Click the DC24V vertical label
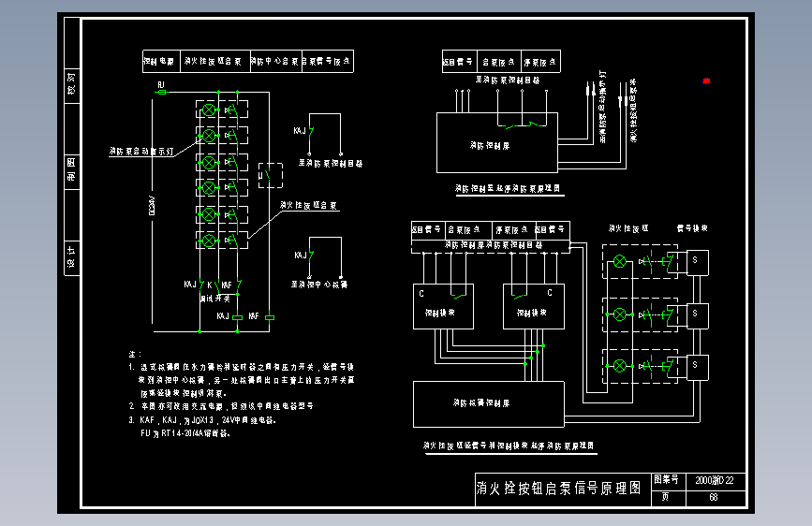 tap(152, 205)
